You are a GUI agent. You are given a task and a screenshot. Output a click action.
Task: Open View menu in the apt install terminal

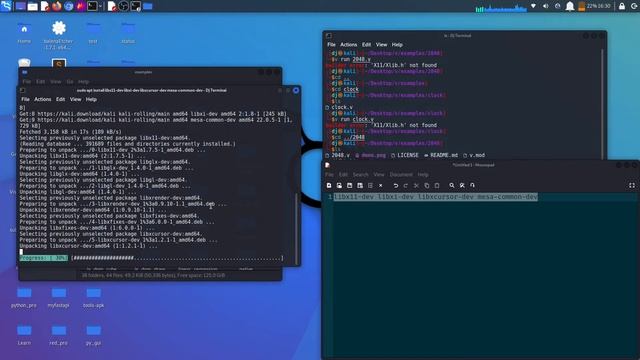(x=76, y=99)
